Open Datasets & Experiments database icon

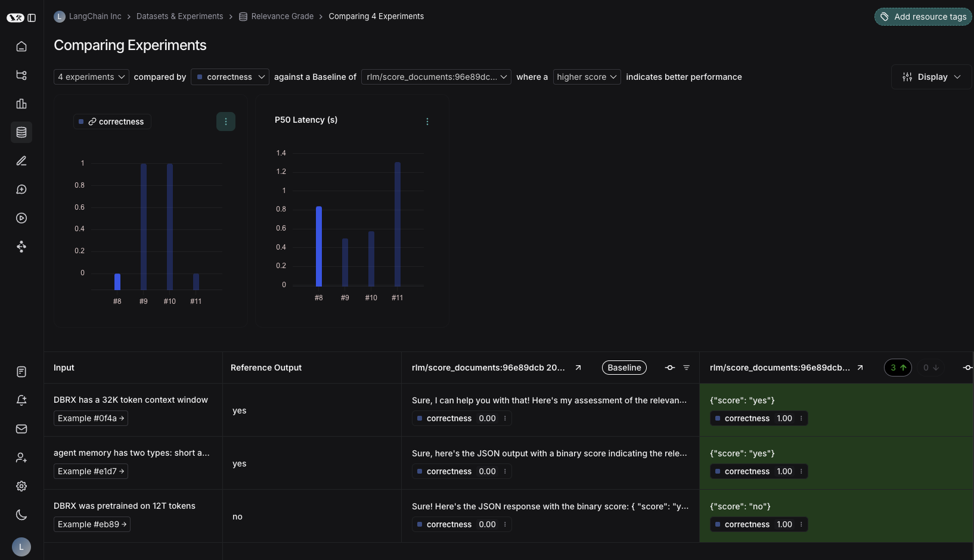[21, 132]
